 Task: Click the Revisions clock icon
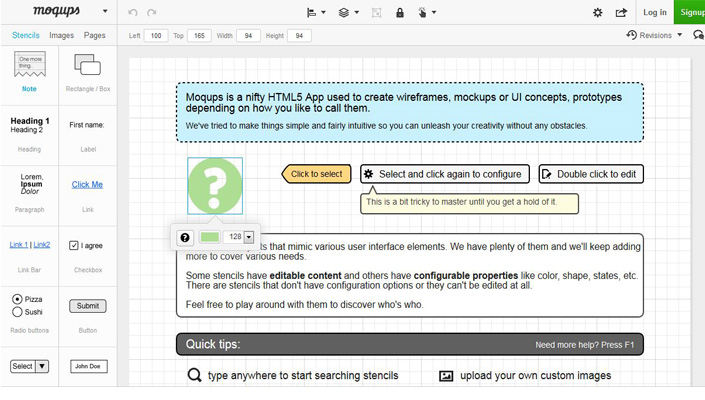point(632,35)
